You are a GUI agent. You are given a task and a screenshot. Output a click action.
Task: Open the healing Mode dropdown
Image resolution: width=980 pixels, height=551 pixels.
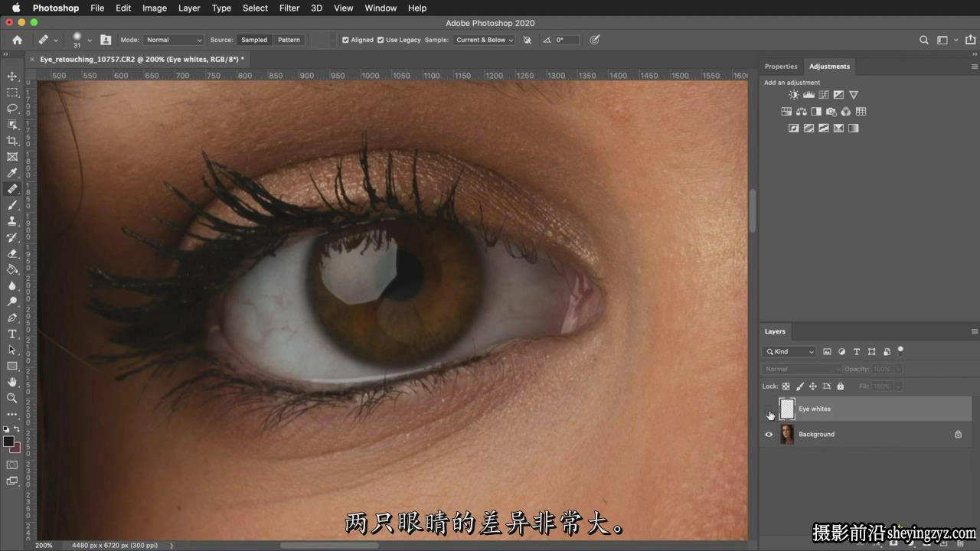click(174, 40)
